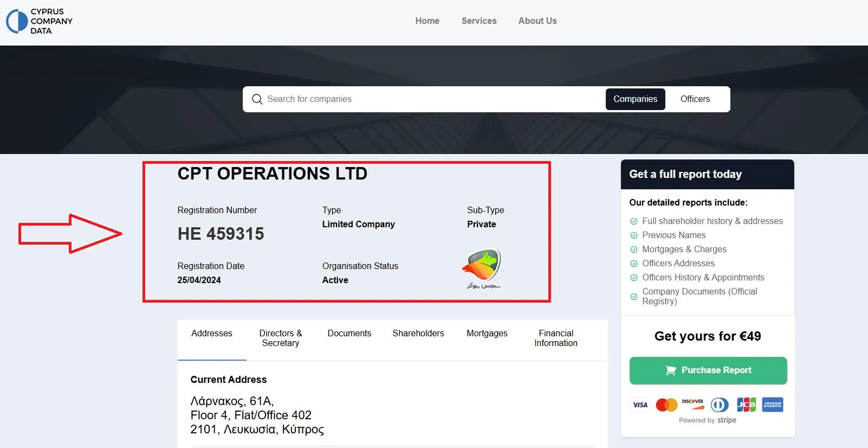
Task: Click the CPT Operations company logo image
Action: pyautogui.click(x=482, y=268)
